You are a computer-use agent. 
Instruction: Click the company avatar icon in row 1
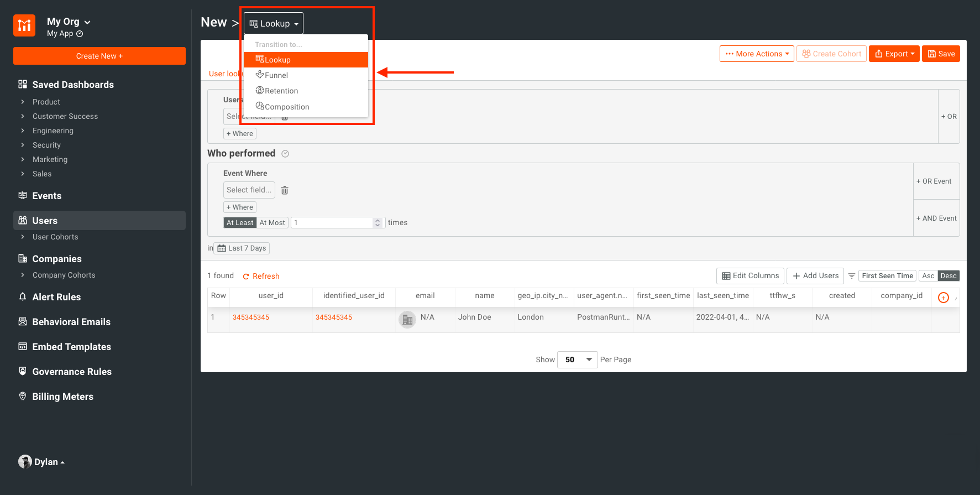(x=407, y=320)
